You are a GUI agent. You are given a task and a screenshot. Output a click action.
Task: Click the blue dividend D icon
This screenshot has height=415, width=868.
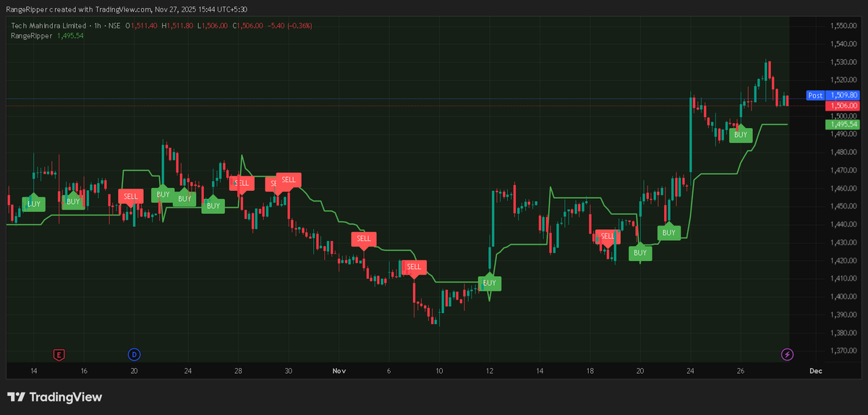click(134, 354)
